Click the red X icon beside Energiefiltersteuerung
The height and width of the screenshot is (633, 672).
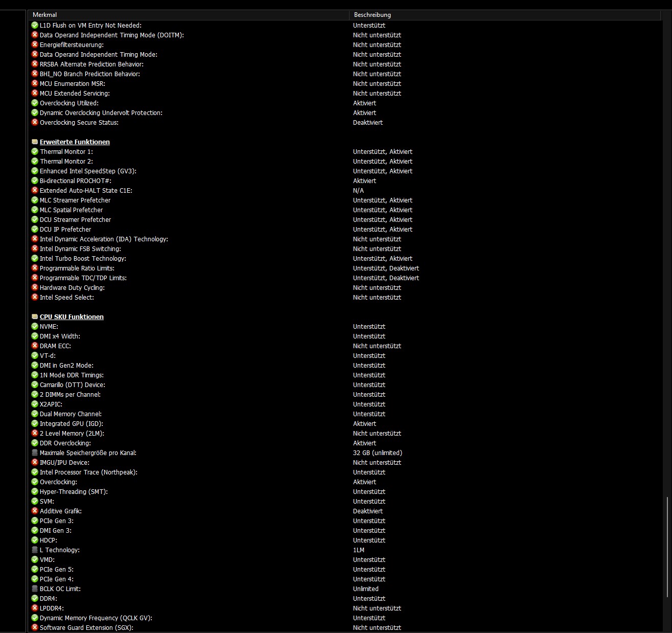point(35,45)
